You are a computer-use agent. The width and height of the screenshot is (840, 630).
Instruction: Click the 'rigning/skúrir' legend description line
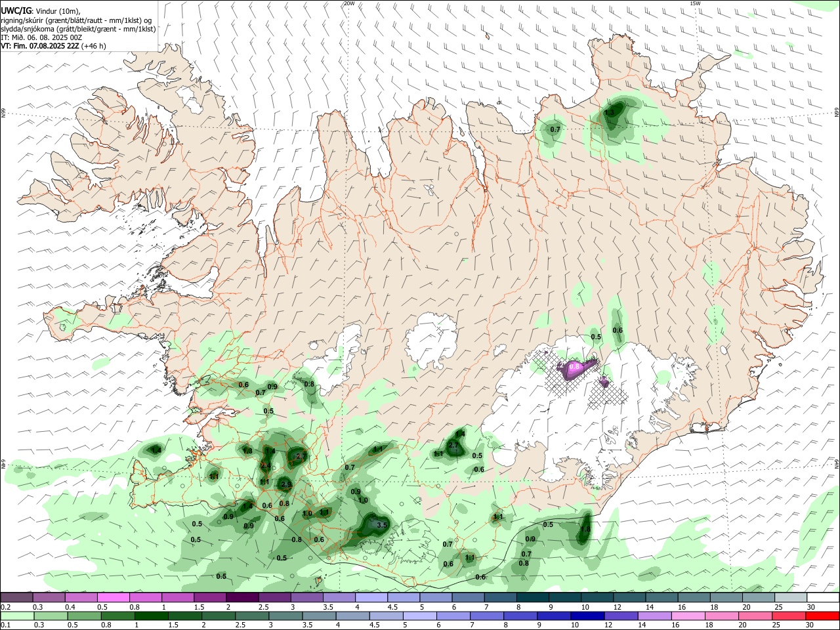pyautogui.click(x=77, y=20)
